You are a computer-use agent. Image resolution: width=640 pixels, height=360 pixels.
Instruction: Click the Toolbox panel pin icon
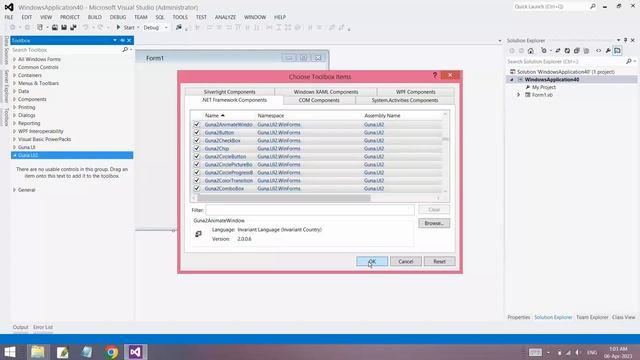[x=122, y=40]
